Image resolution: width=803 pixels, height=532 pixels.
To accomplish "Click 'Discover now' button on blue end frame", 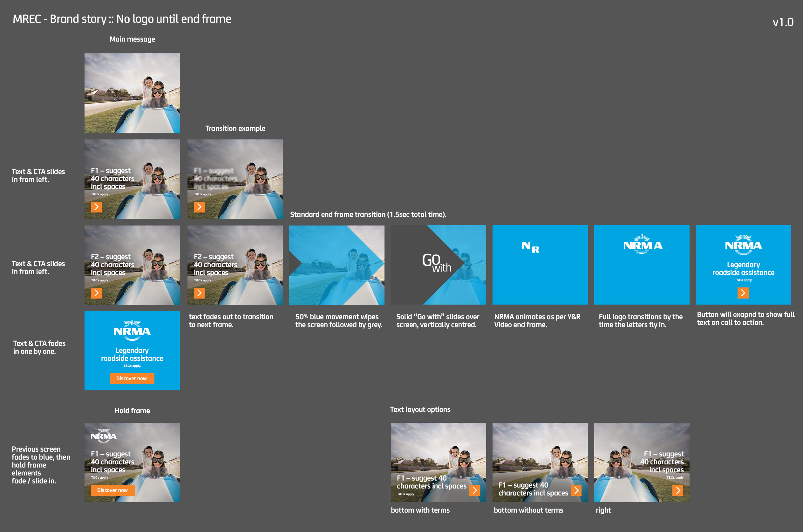I will tap(132, 378).
